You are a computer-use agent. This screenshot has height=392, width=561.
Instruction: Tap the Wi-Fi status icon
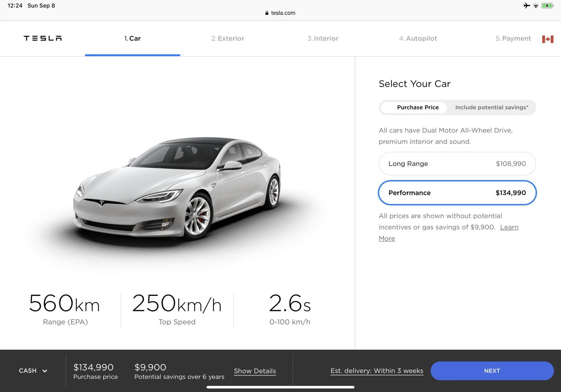536,6
